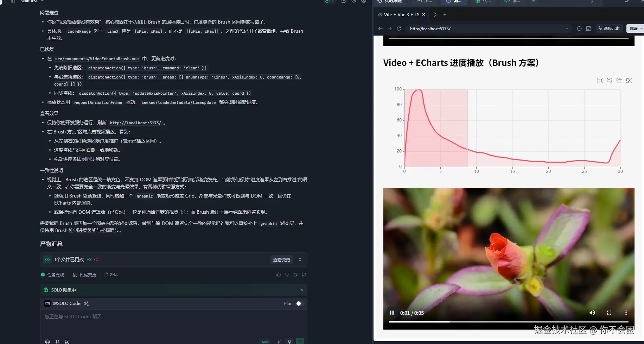This screenshot has width=644, height=344.
Task: Expand the address bar dropdown arrow
Action: [x=567, y=29]
